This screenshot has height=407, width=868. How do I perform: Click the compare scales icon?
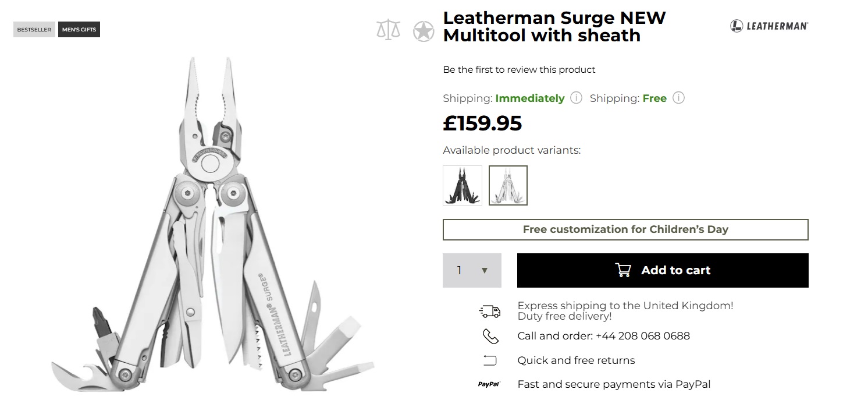388,30
